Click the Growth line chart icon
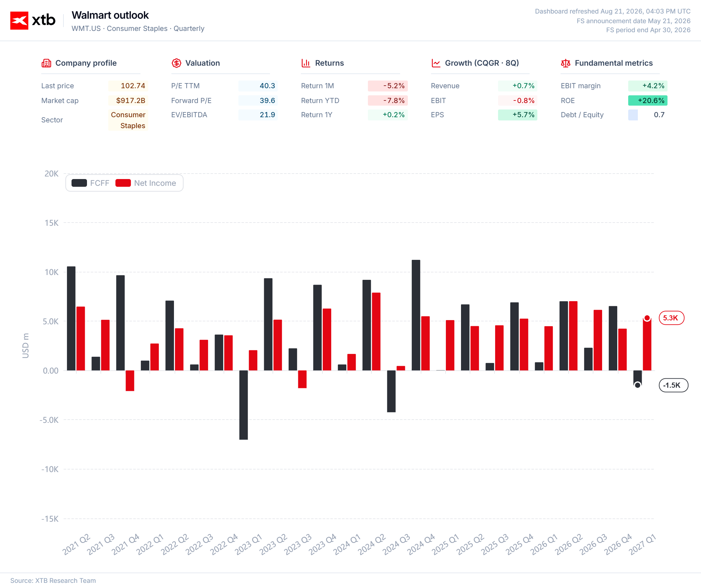 coord(436,63)
